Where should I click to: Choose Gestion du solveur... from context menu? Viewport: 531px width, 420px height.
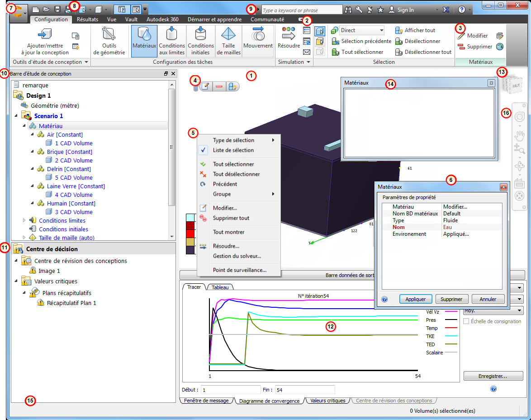point(237,256)
